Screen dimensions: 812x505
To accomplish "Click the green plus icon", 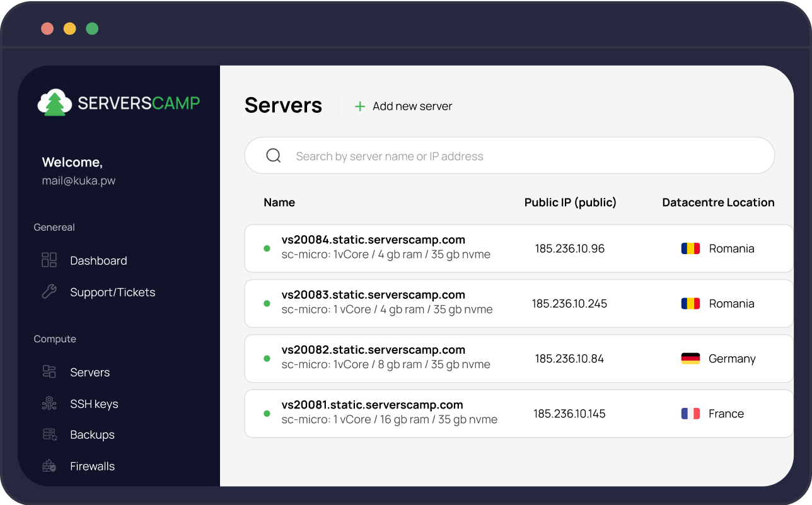I will tap(360, 107).
